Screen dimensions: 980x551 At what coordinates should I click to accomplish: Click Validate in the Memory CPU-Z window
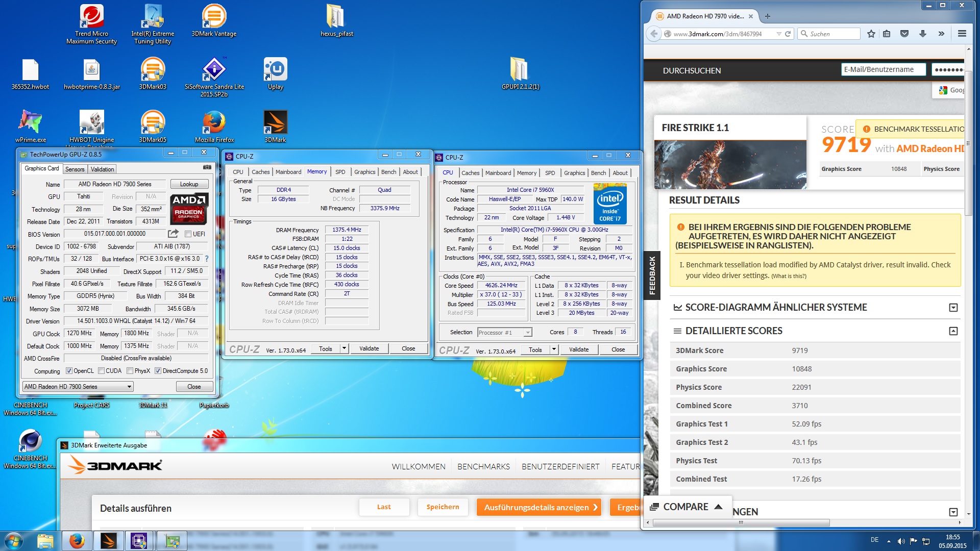click(369, 348)
